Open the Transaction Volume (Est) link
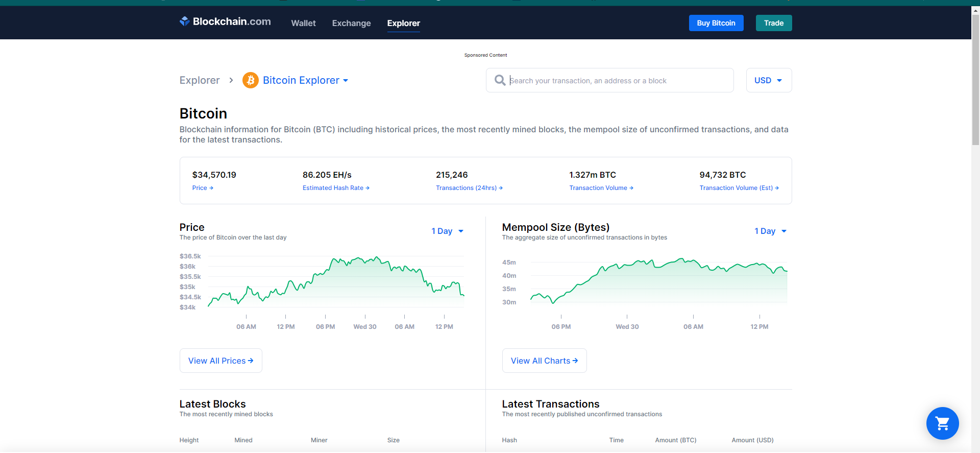The width and height of the screenshot is (980, 453). (x=739, y=188)
